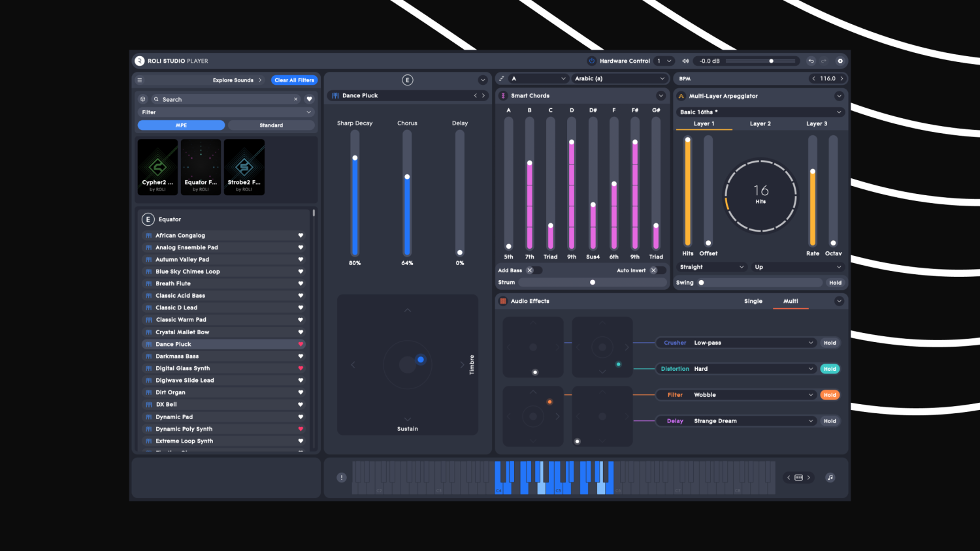Open Explore Sounds link
The image size is (980, 551).
(x=237, y=80)
